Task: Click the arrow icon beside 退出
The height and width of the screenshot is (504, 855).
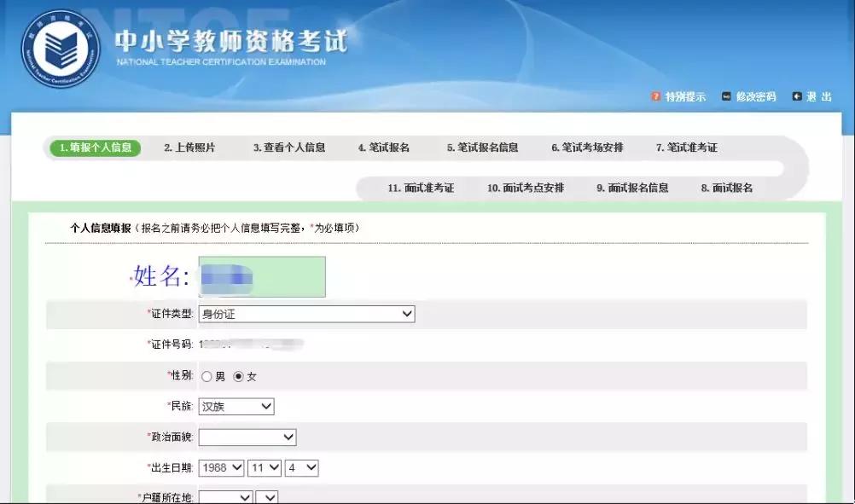Action: (x=799, y=96)
